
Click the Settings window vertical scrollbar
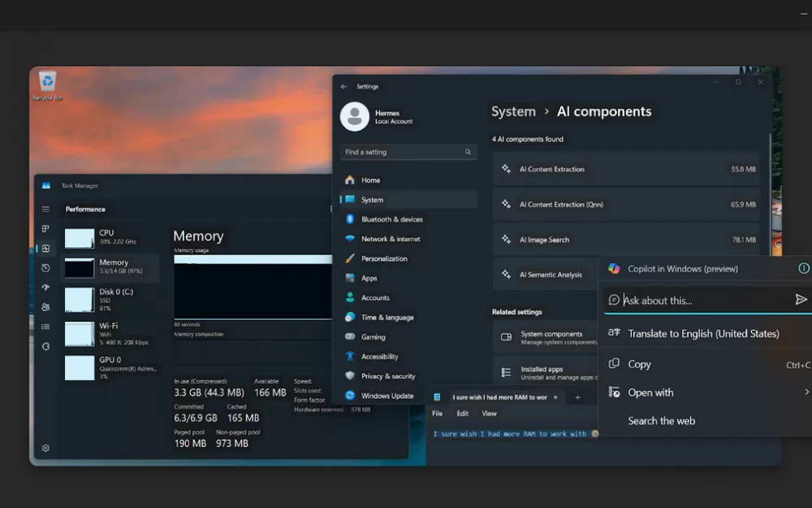coord(770,197)
